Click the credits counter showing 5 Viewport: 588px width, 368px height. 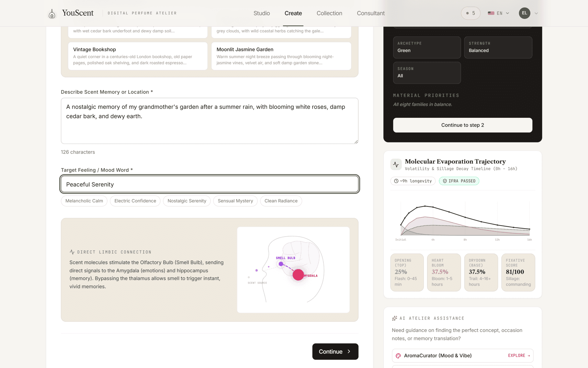coord(471,13)
